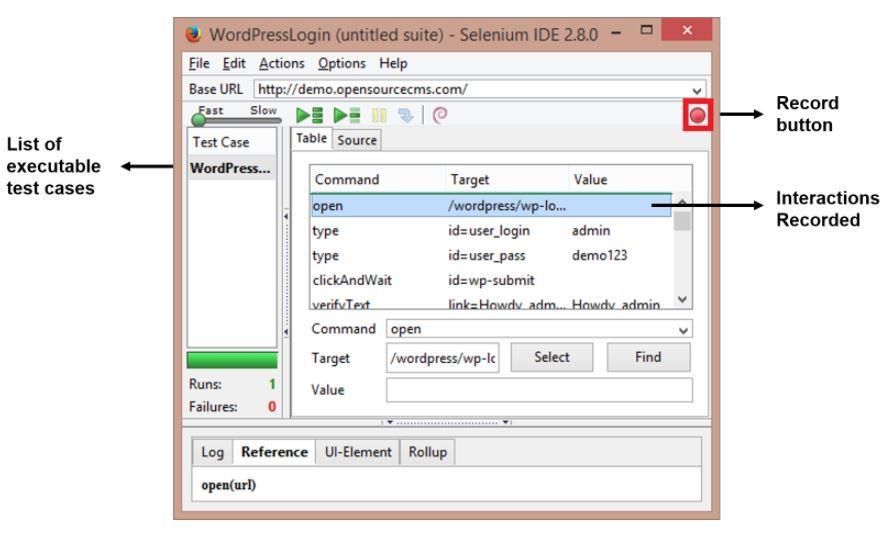Screen dimensions: 888x537
Task: Click the open(url) reference text
Action: coord(228,485)
